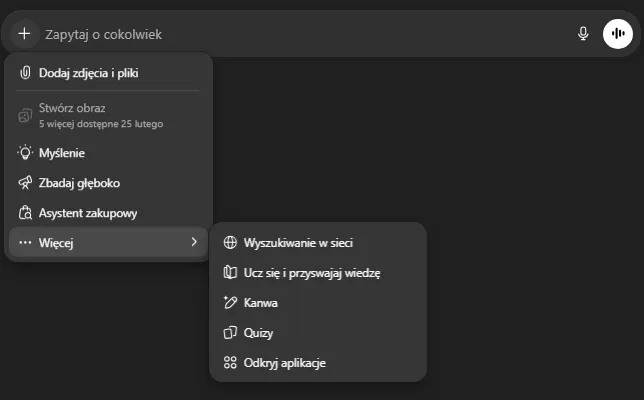Open Quizy from the submenu
This screenshot has height=400, width=644.
pos(258,333)
